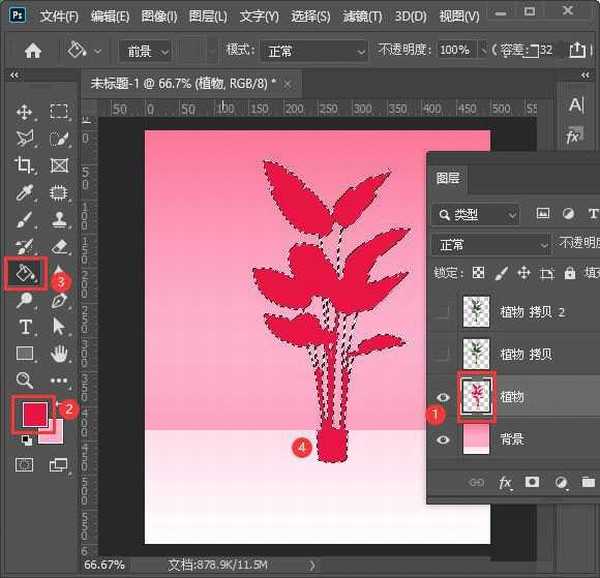The width and height of the screenshot is (600, 578).
Task: Select the 植物 拷贝 layer thumbnail
Action: [478, 354]
